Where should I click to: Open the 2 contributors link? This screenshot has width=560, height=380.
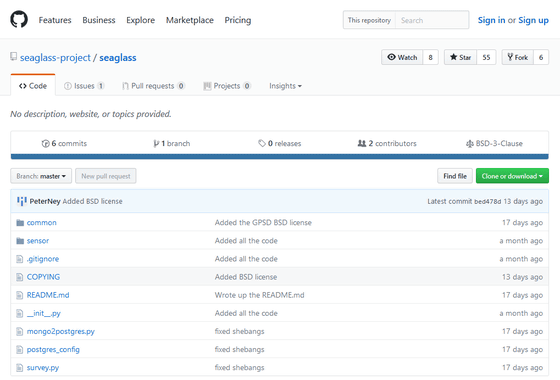(x=387, y=144)
